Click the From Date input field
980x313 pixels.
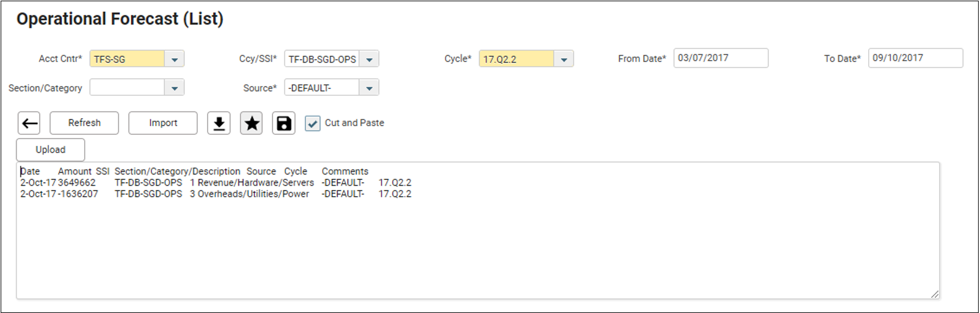[721, 58]
